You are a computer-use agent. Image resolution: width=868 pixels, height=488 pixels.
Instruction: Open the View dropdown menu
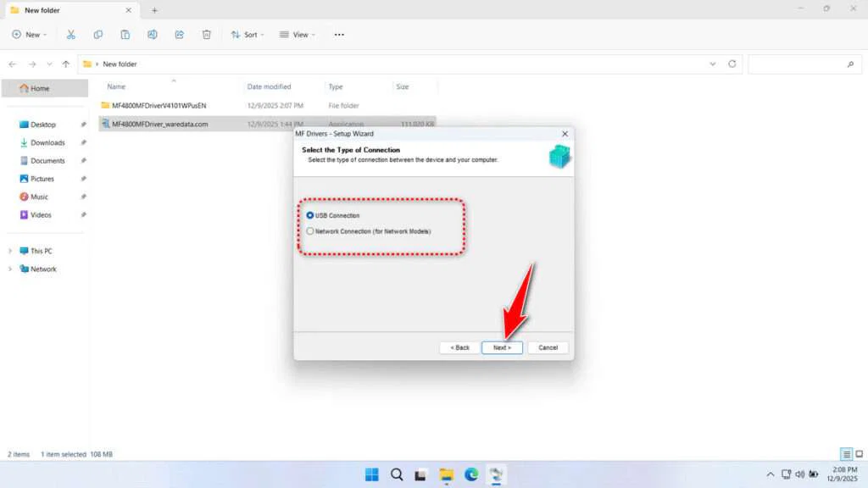click(x=298, y=34)
